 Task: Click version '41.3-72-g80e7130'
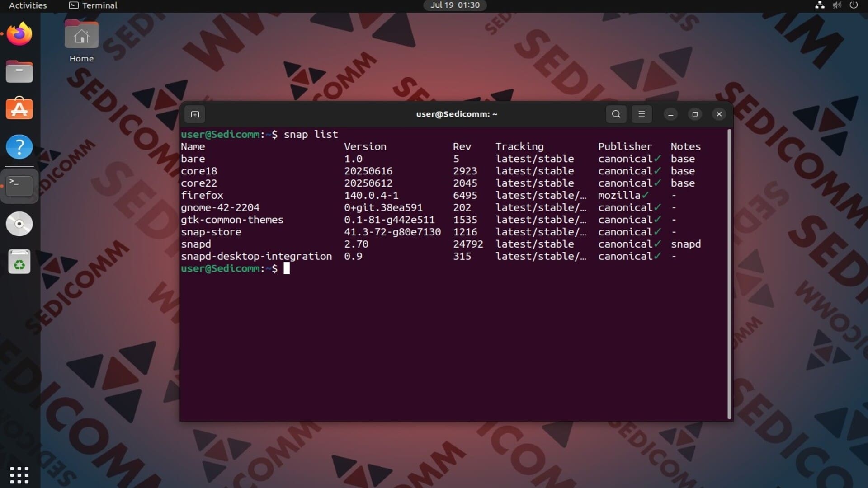pyautogui.click(x=392, y=232)
